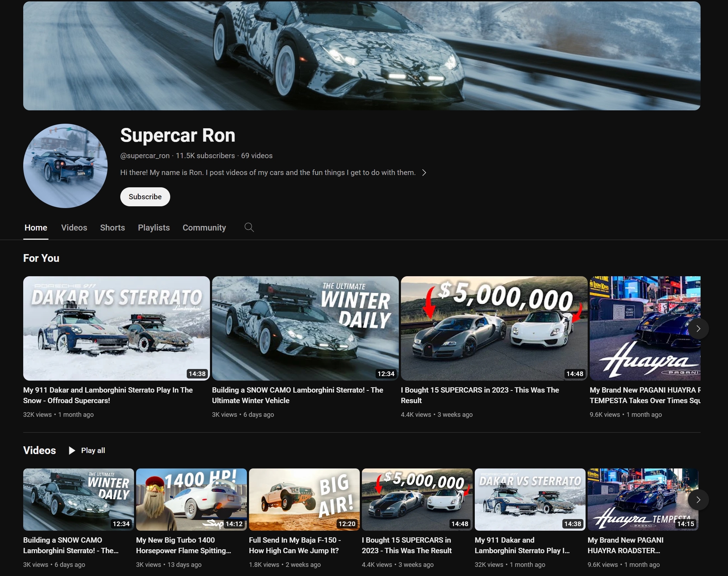The image size is (728, 576).
Task: Open Dakar vs Sterrato thumbnail in Videos row
Action: pos(530,499)
